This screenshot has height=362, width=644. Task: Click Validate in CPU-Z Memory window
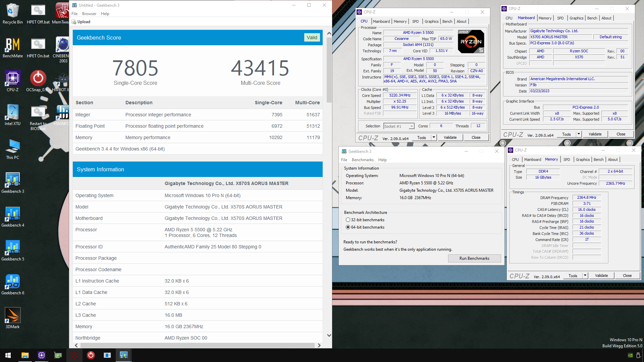[601, 276]
